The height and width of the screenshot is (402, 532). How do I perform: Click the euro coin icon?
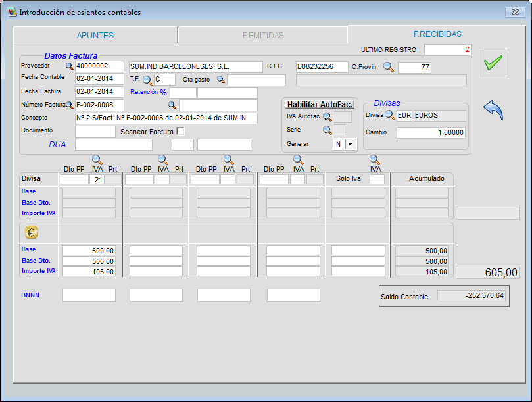[x=32, y=232]
